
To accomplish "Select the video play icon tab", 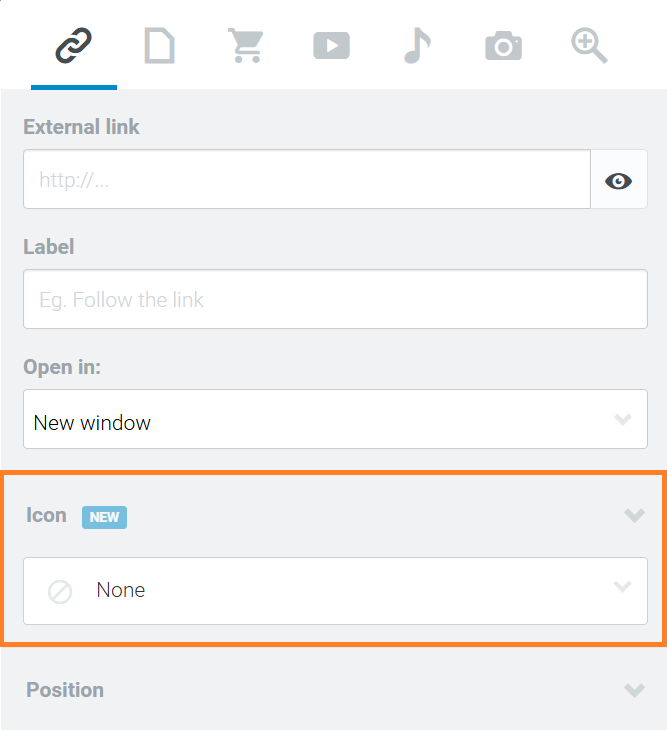I will click(x=331, y=46).
